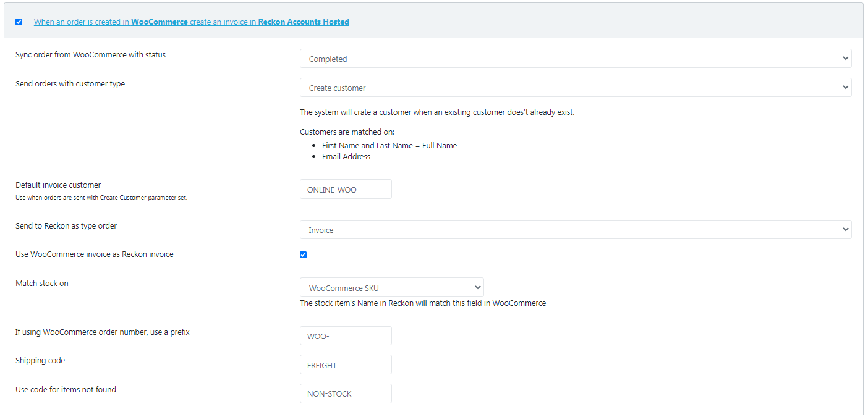Viewport: 868px width, 420px height.
Task: Click the 'Match stock on' label
Action: tap(42, 283)
